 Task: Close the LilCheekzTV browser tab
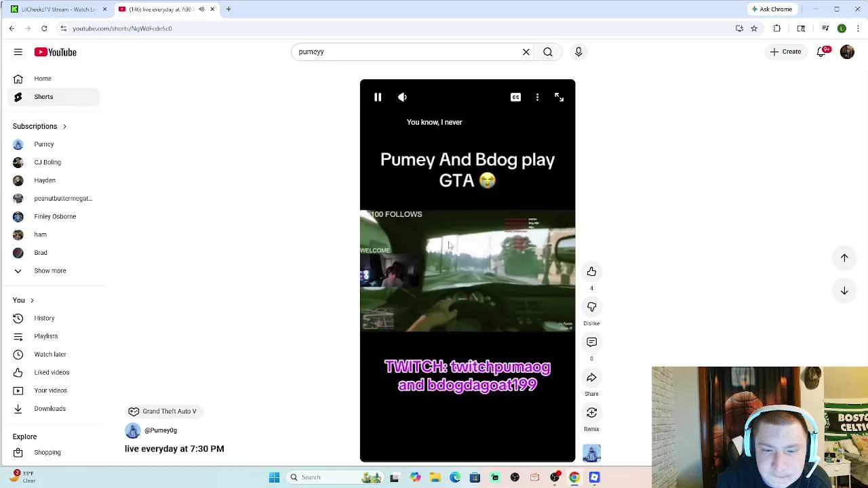coord(104,9)
